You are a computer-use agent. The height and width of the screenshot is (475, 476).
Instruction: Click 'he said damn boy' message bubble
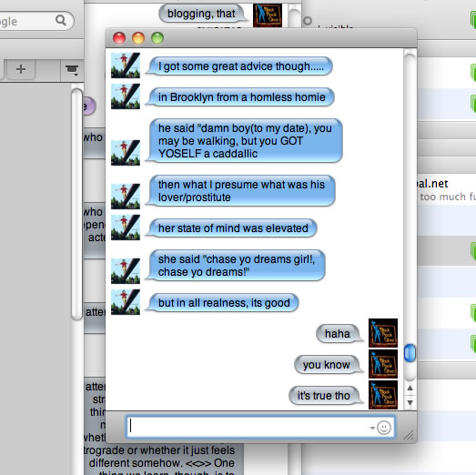coord(244,141)
